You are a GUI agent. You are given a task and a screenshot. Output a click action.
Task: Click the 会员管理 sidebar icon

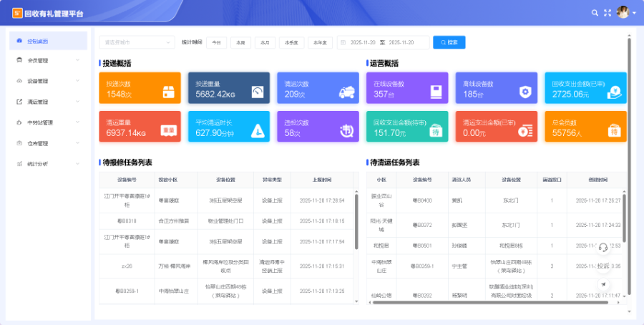coord(19,60)
